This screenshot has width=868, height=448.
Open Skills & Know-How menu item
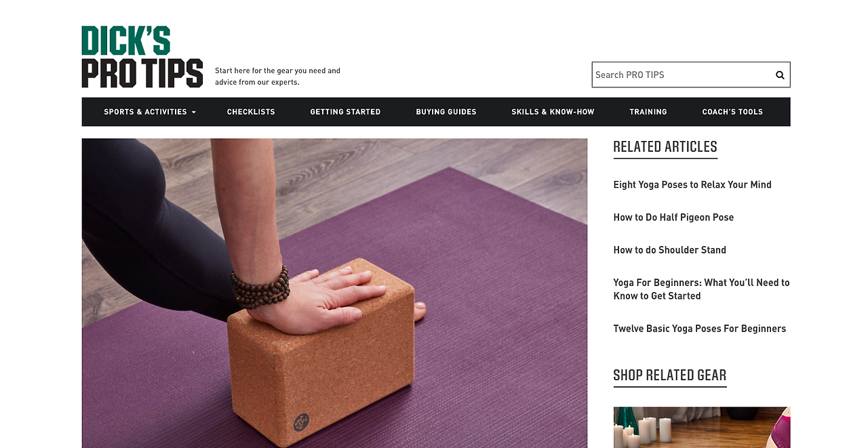point(553,112)
